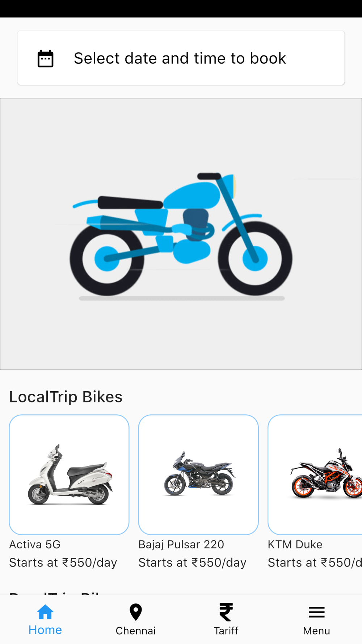
Task: Tap the LocalTrip Bikes section heading
Action: [66, 397]
